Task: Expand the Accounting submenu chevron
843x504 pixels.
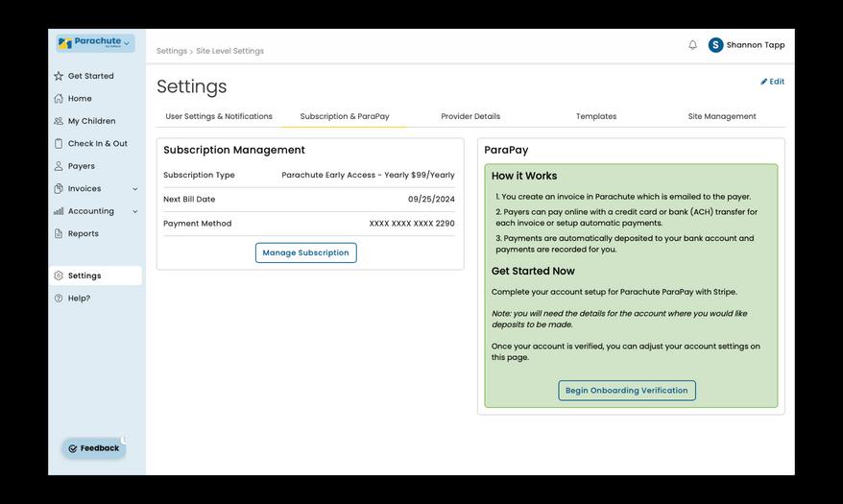Action: coord(135,211)
